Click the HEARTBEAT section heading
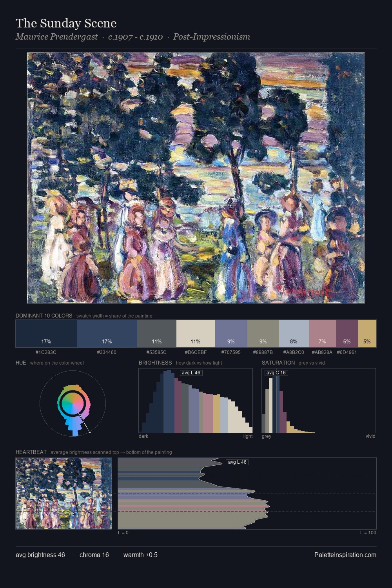This screenshot has height=588, width=392. (31, 452)
